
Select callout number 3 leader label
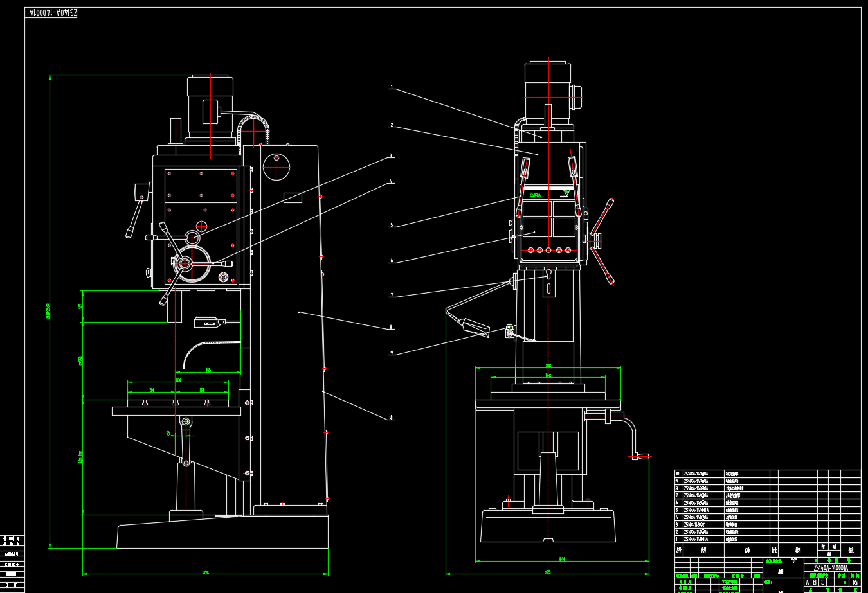pos(391,155)
